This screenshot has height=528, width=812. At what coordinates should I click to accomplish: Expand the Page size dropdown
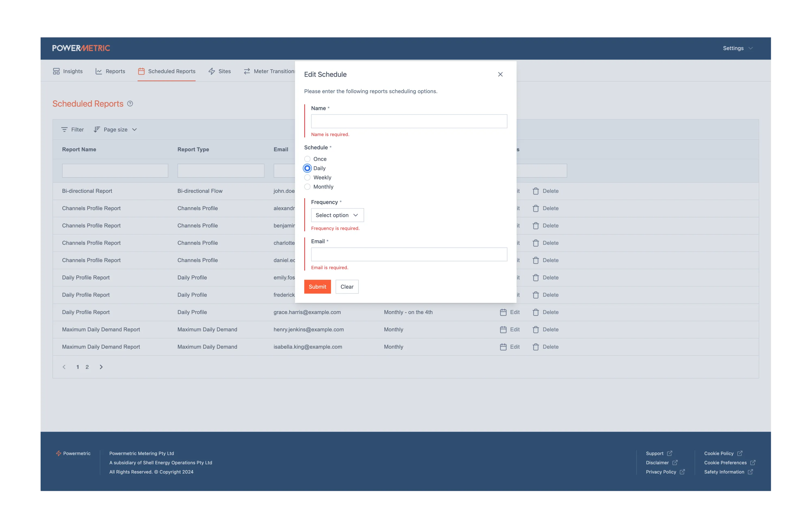(x=115, y=130)
